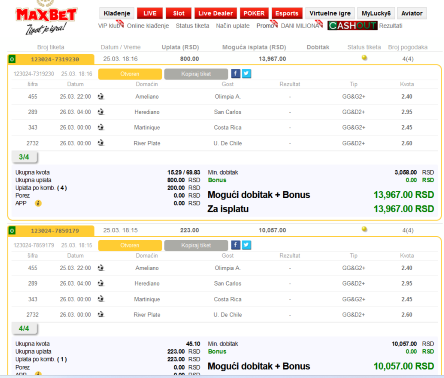Collapse ticket 123024-7859179 with green square toggle

click(x=12, y=231)
